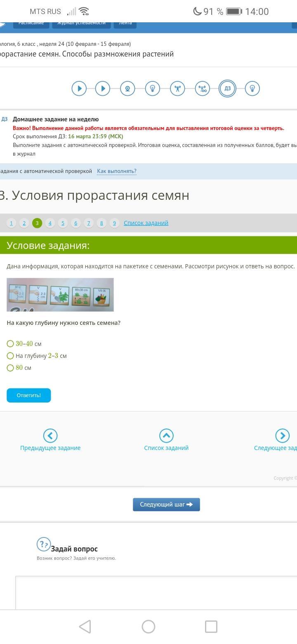Click the Задай вопрос heading
This screenshot has width=297, height=644.
[74, 549]
